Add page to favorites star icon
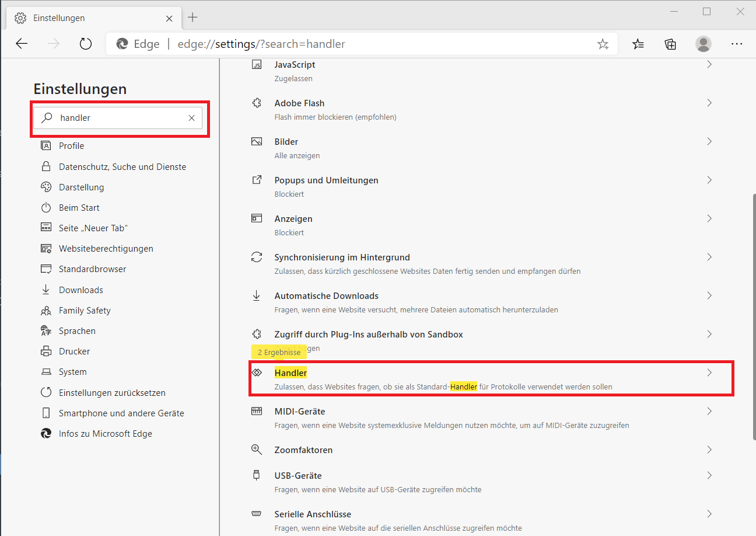Screen dimensions: 756x536 coord(603,44)
